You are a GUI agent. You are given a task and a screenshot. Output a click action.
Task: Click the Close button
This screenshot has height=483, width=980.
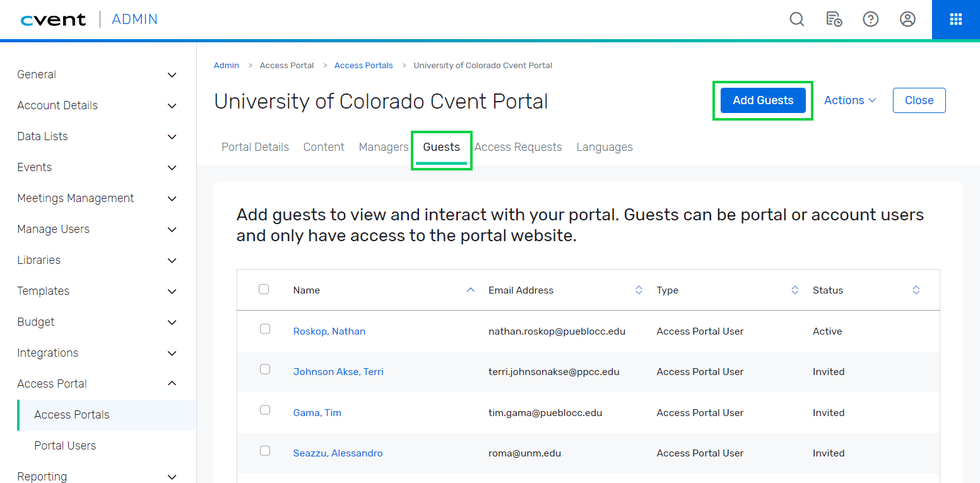[x=919, y=100]
